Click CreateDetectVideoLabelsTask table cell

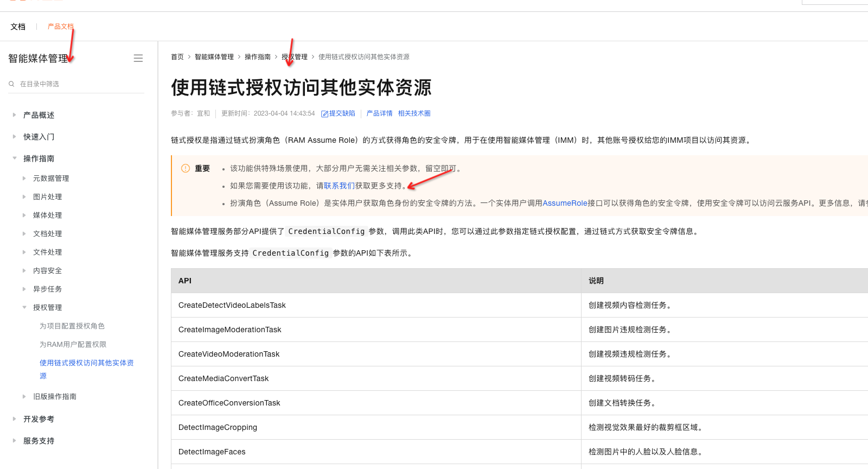[x=376, y=305]
